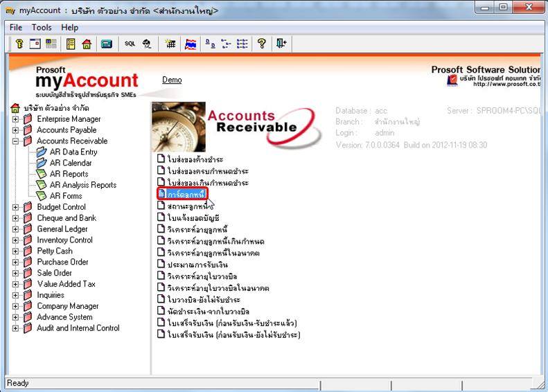Viewport: 548px width, 392px height.
Task: Click the Demo link
Action: point(172,80)
